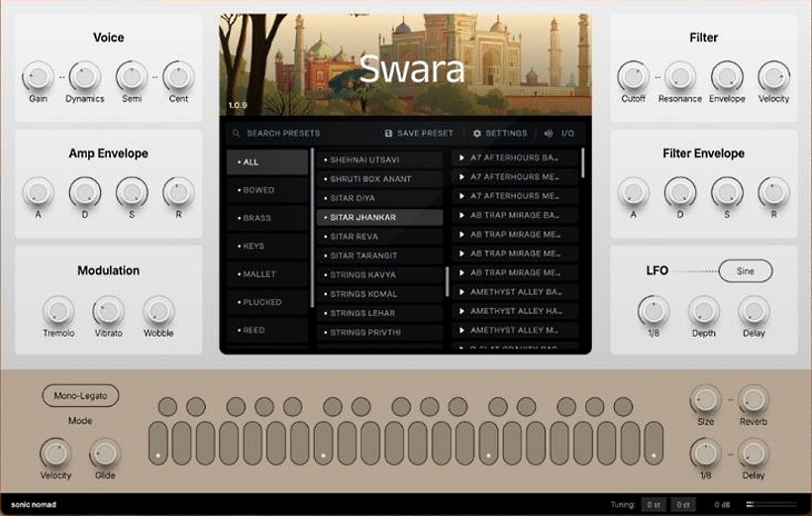Open Settings via the gear icon

pos(477,133)
